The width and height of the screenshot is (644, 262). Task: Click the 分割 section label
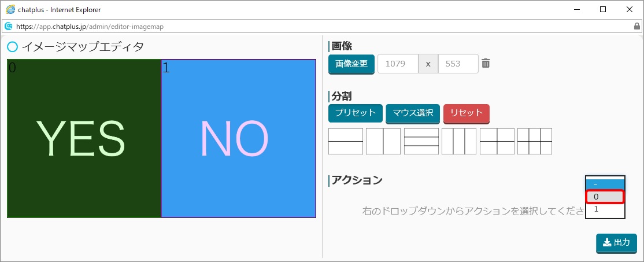pyautogui.click(x=342, y=96)
